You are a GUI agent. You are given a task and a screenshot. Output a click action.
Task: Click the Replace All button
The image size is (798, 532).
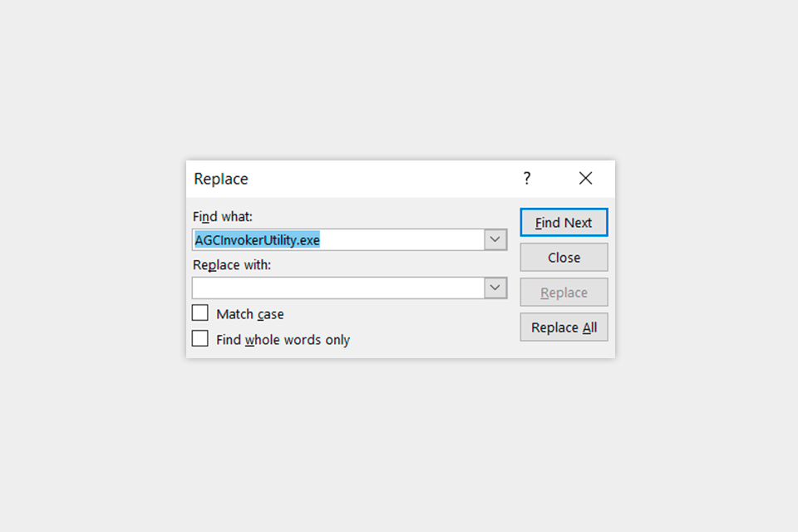[564, 327]
